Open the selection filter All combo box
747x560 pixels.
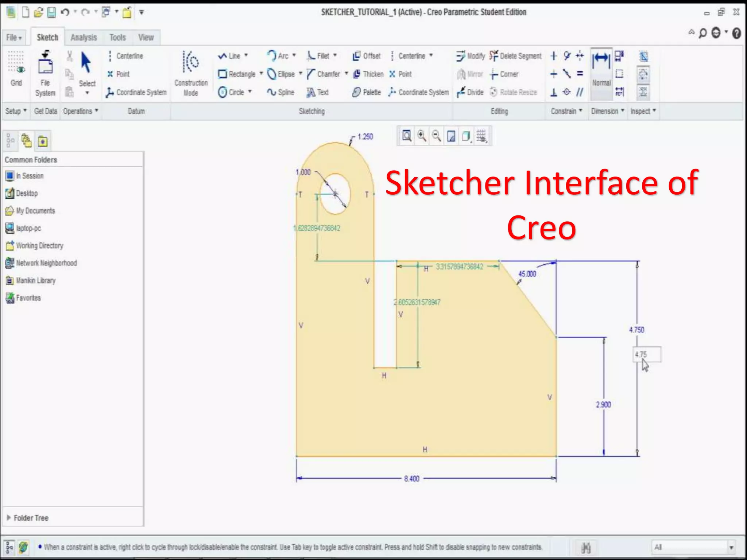tap(693, 547)
